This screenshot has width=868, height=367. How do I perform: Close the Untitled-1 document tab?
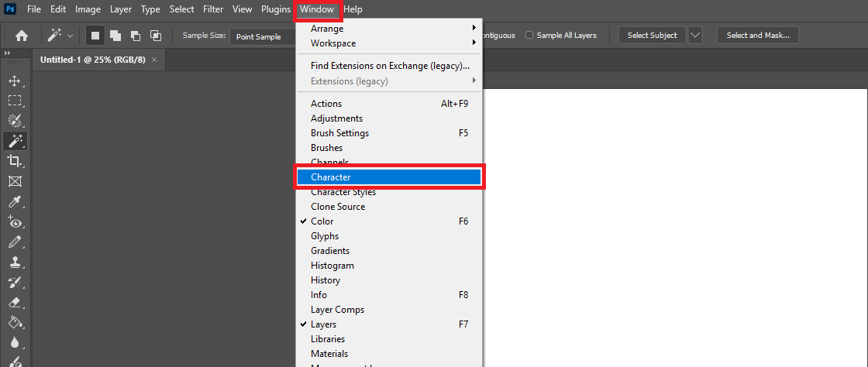154,60
